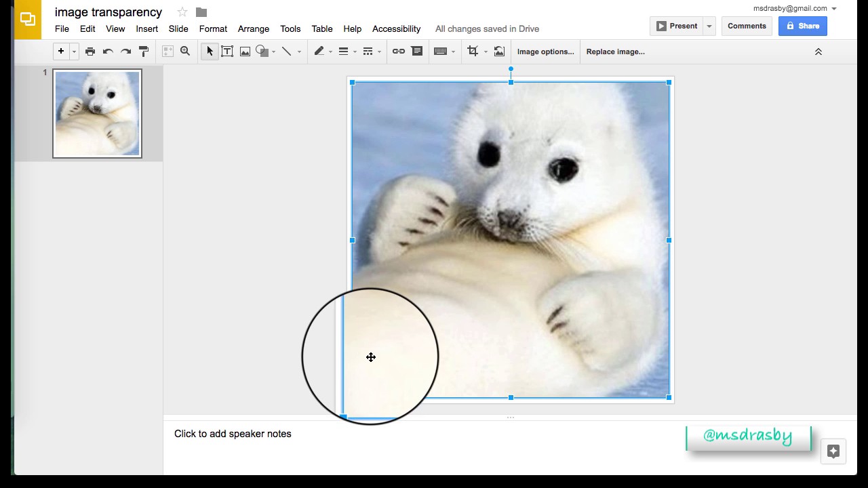The width and height of the screenshot is (868, 488).
Task: Hide the menus with the double-chevron button
Action: (818, 52)
